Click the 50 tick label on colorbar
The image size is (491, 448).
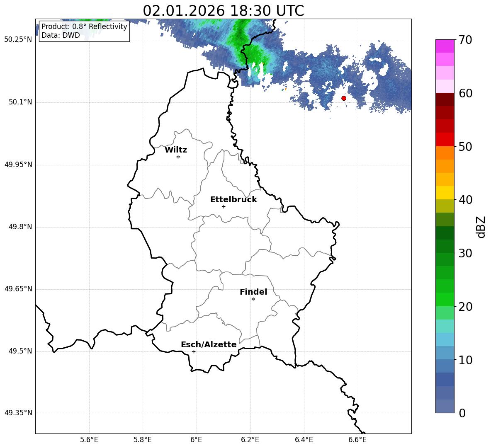pyautogui.click(x=465, y=147)
